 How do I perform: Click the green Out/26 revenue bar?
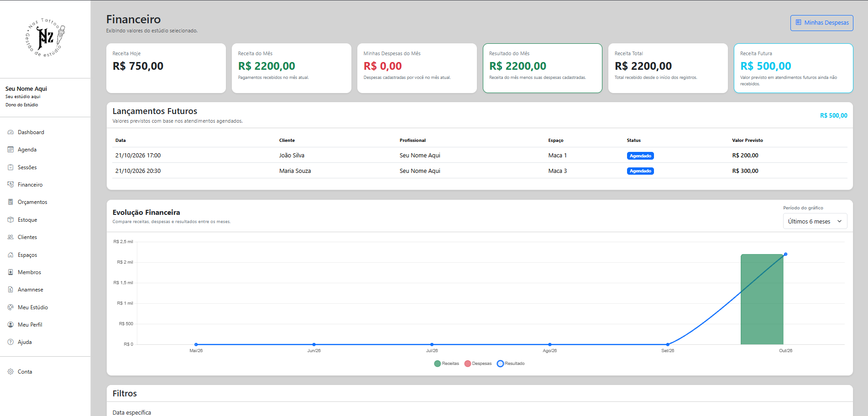(762, 299)
